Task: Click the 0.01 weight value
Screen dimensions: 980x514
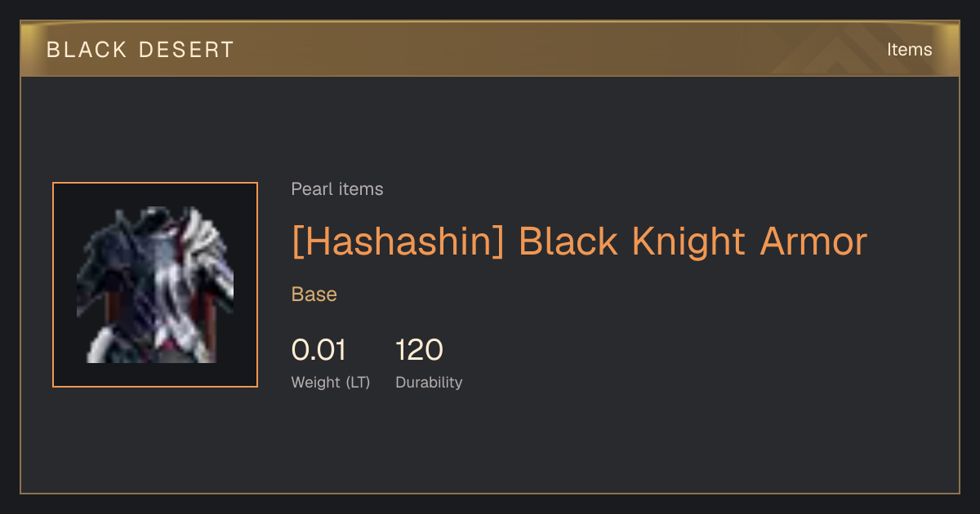Action: (x=318, y=350)
